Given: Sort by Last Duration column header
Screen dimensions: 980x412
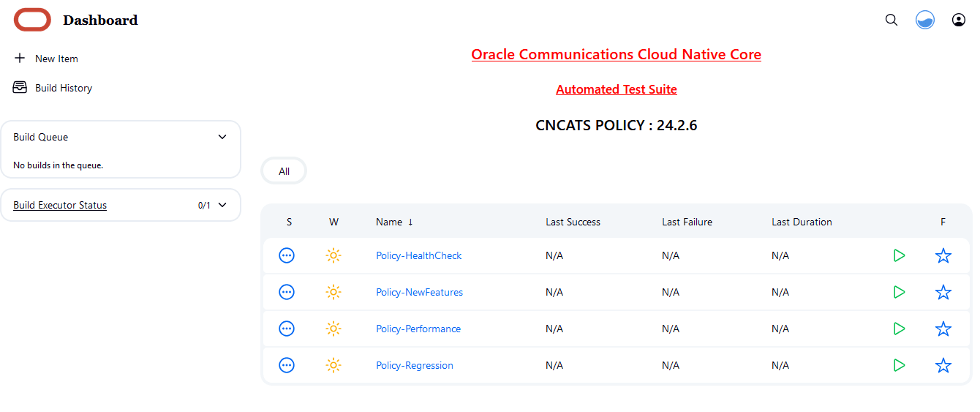Looking at the screenshot, I should [802, 222].
